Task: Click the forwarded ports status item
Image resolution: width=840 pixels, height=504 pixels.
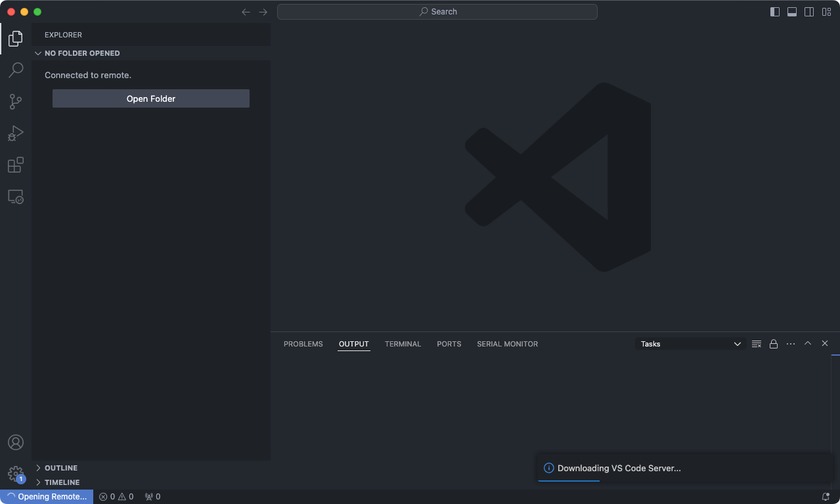Action: pyautogui.click(x=152, y=497)
